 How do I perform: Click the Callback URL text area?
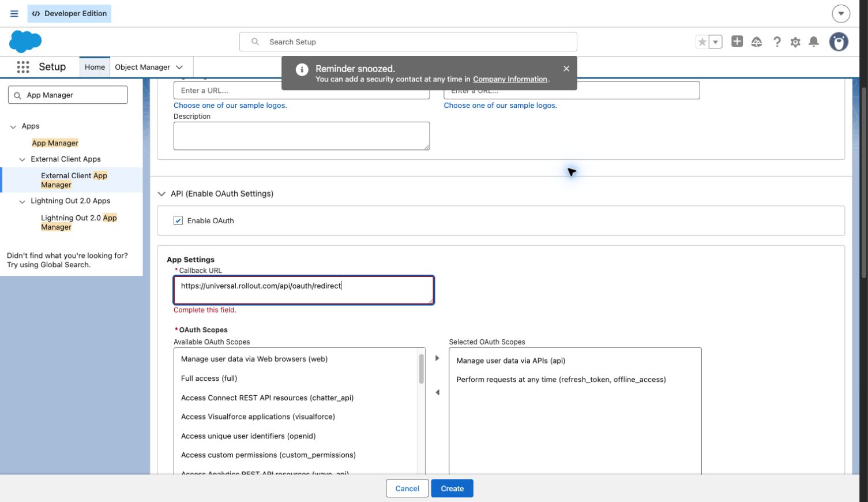pyautogui.click(x=303, y=290)
